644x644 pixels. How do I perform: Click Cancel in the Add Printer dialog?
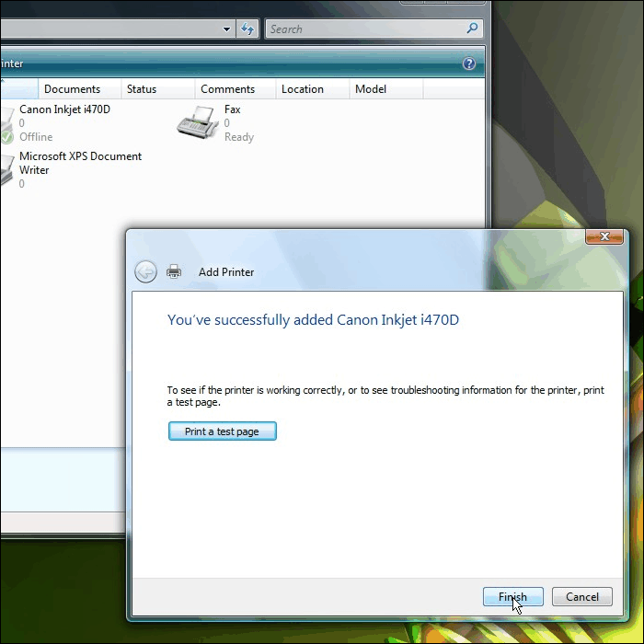tap(581, 597)
